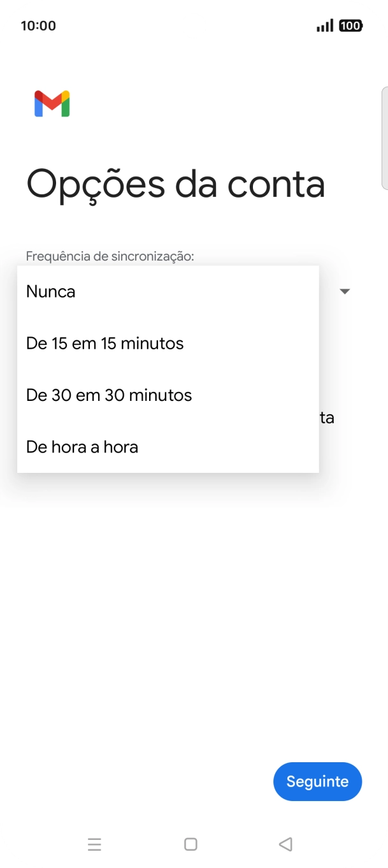Collapse the Frequência de sincronização dropdown
The height and width of the screenshot is (868, 388).
point(345,291)
